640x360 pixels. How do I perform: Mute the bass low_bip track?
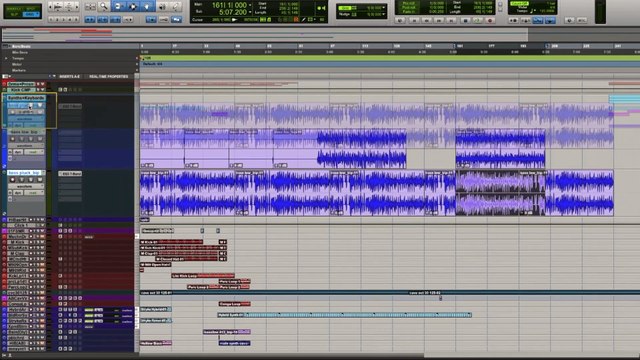(x=40, y=139)
